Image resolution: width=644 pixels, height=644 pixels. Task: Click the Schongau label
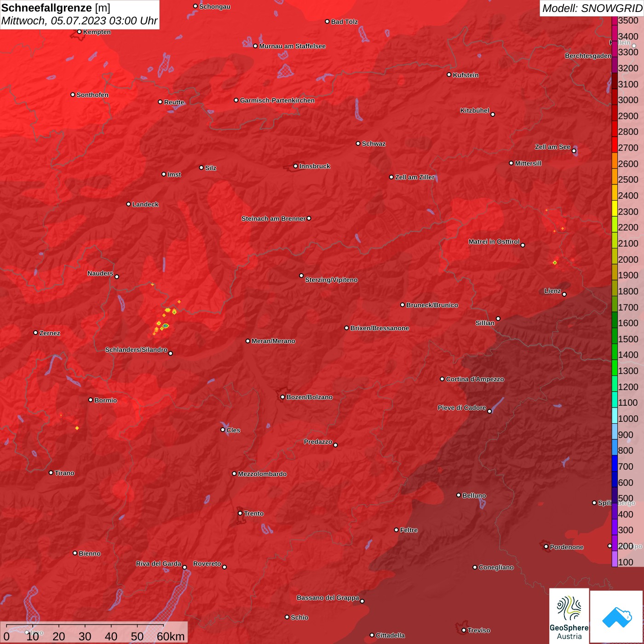coord(215,6)
